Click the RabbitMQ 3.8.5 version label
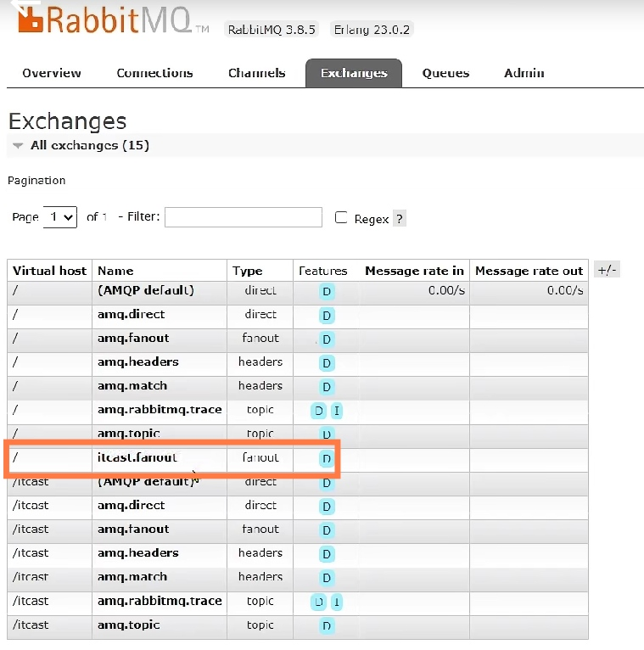Image resolution: width=644 pixels, height=650 pixels. click(x=272, y=30)
